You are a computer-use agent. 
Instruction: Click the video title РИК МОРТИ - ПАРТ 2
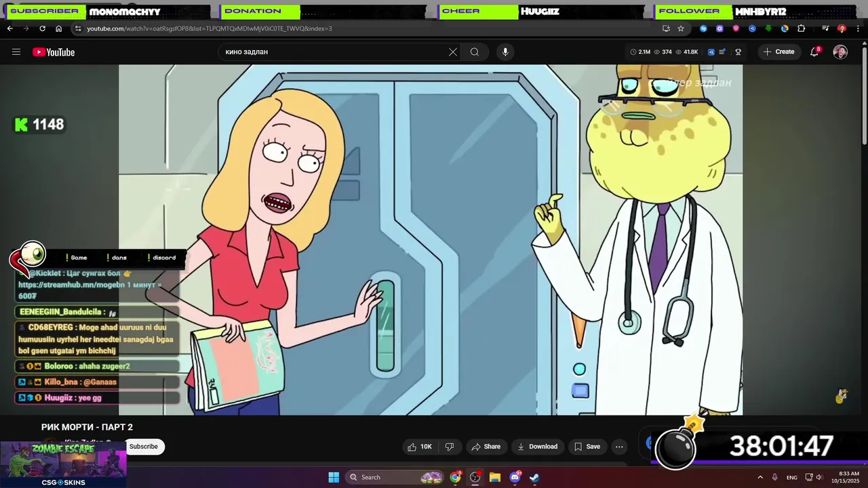pyautogui.click(x=87, y=427)
